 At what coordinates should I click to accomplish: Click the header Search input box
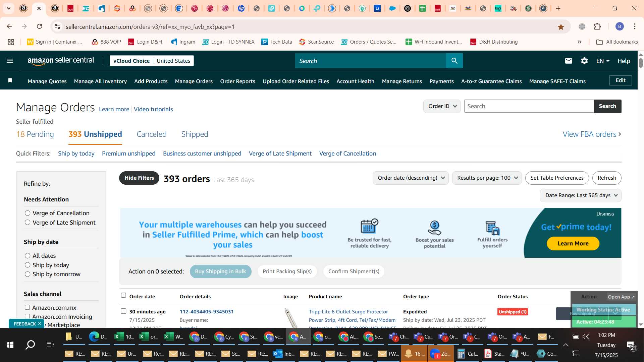tap(371, 61)
